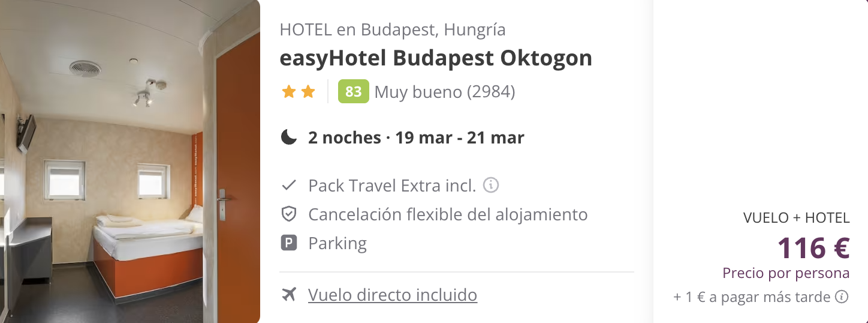Viewport: 868px width, 323px height.
Task: Click the VUELO + HOTEL label
Action: [797, 218]
